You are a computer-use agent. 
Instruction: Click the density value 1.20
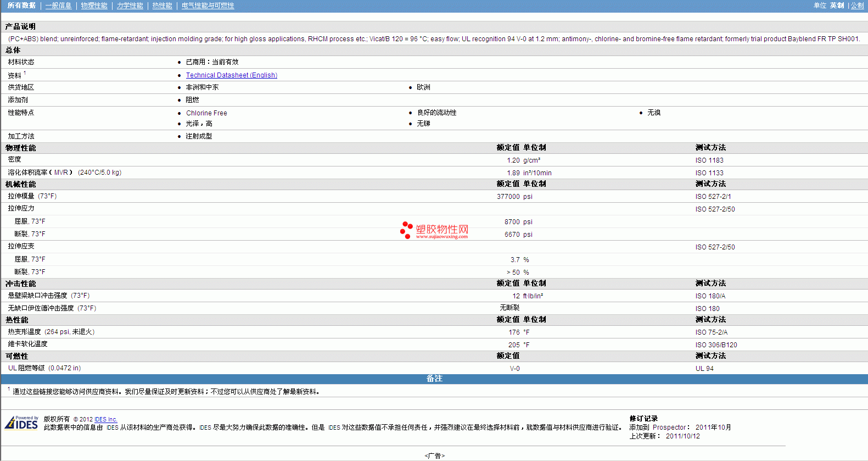click(513, 160)
